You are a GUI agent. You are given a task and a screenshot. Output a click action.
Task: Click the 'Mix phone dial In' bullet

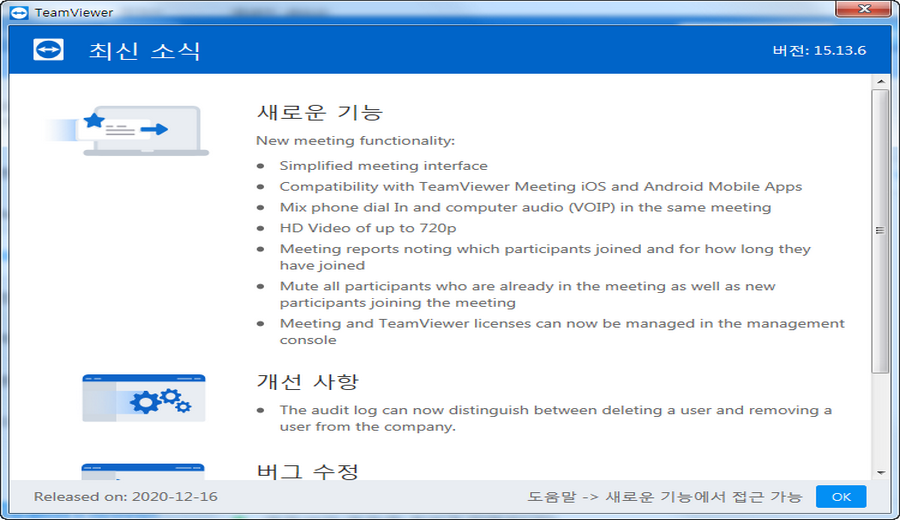[x=525, y=207]
